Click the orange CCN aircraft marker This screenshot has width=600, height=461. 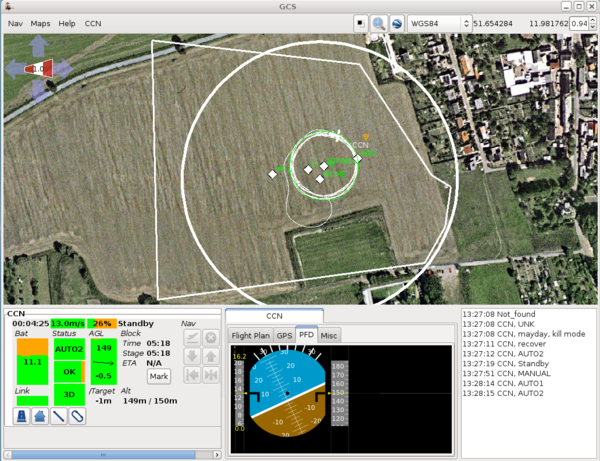366,137
